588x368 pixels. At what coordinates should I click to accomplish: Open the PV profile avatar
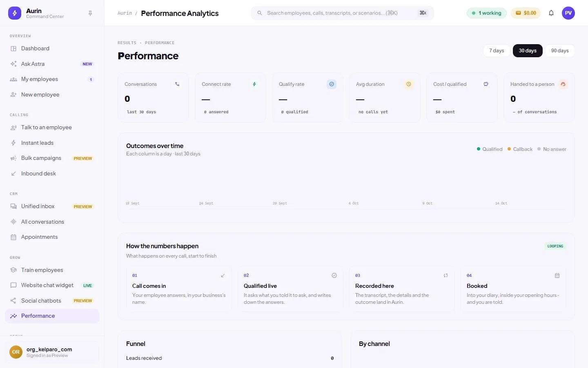(568, 13)
